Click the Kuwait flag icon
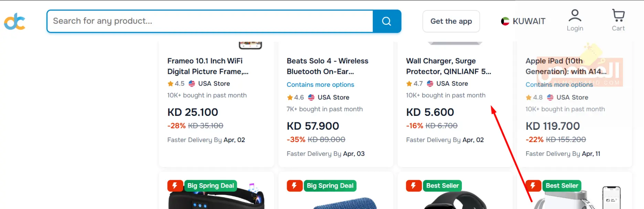 (x=505, y=21)
